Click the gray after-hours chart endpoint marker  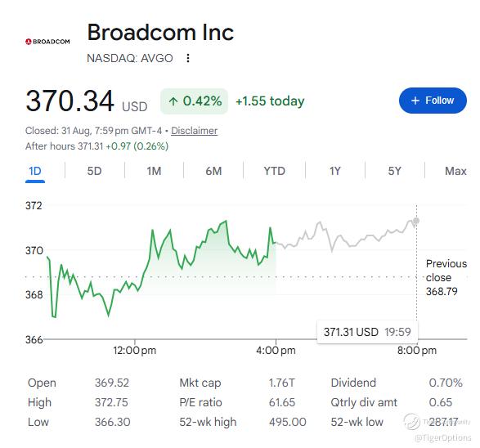(416, 221)
